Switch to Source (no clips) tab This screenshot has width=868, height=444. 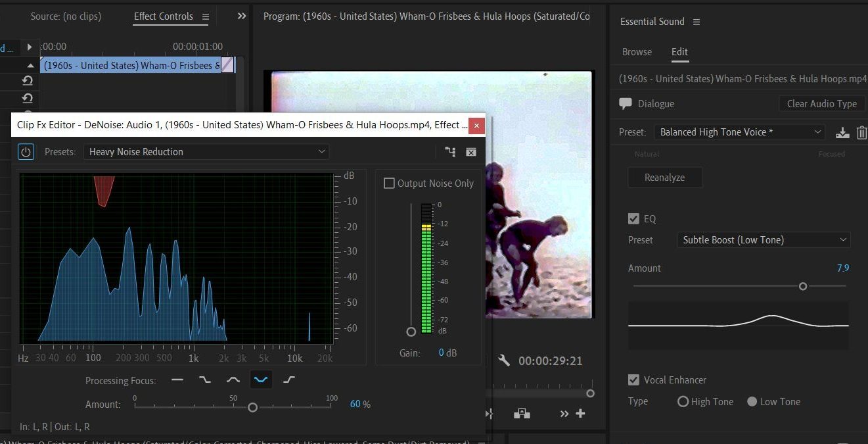click(66, 16)
